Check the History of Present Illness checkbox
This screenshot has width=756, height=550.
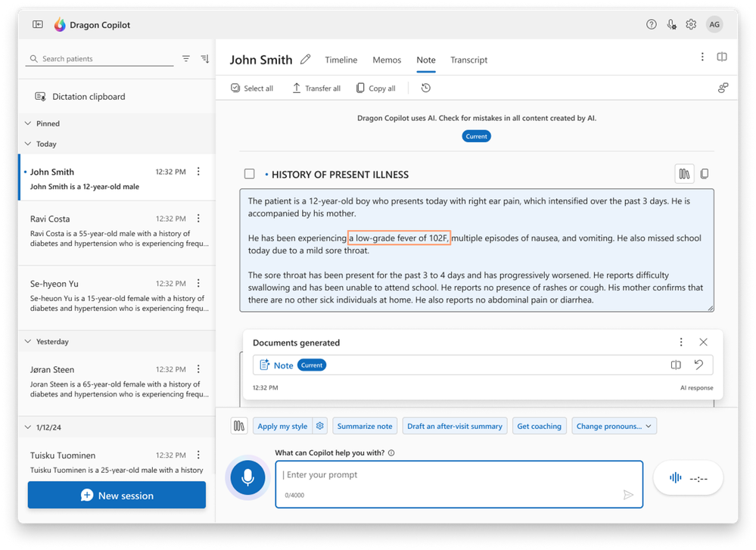click(x=249, y=173)
